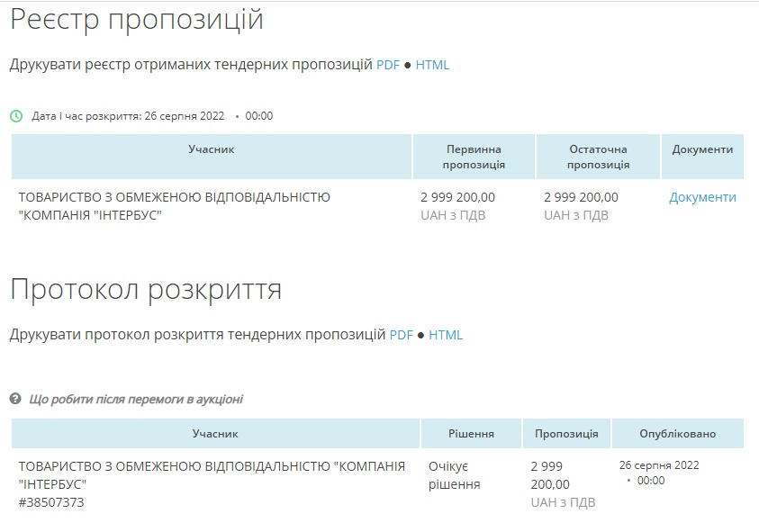
Task: Open 'Що робити після перемоги в аукціоні' help
Action: tap(136, 400)
